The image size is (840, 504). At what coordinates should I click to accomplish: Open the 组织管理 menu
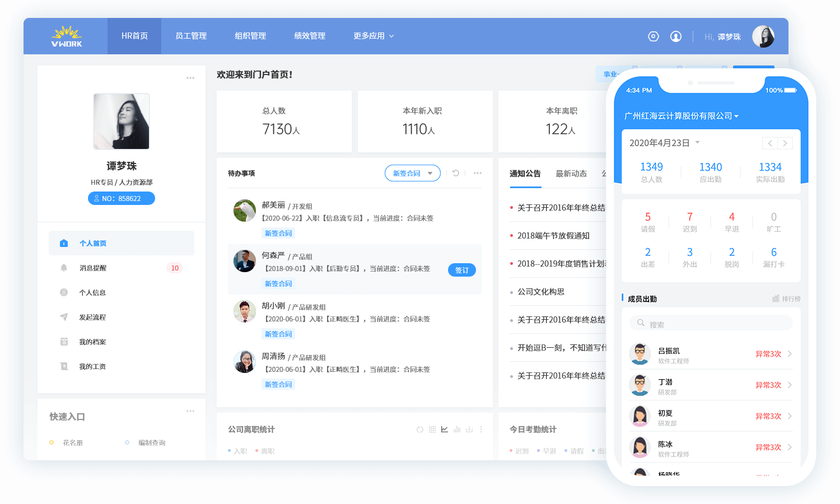click(250, 36)
